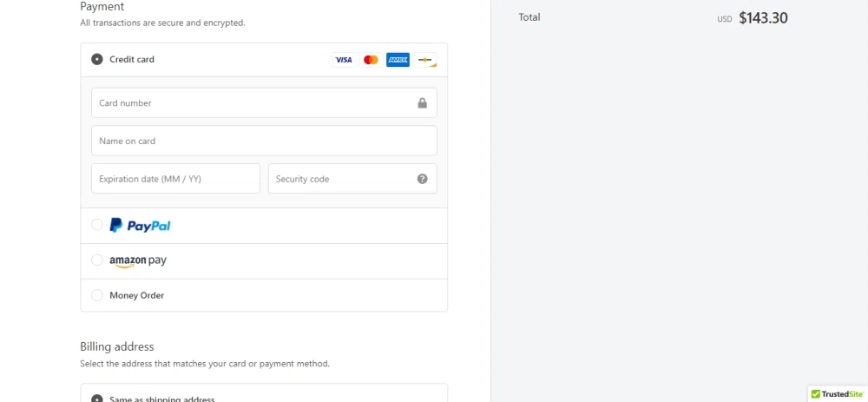Click into the Name on card field
This screenshot has width=868, height=402.
coord(264,141)
